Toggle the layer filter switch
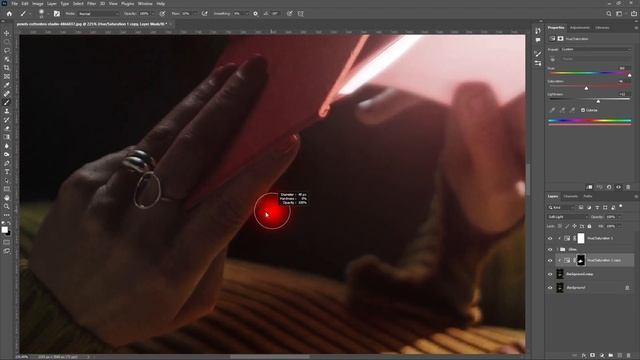Image resolution: width=640 pixels, height=360 pixels. pyautogui.click(x=621, y=207)
